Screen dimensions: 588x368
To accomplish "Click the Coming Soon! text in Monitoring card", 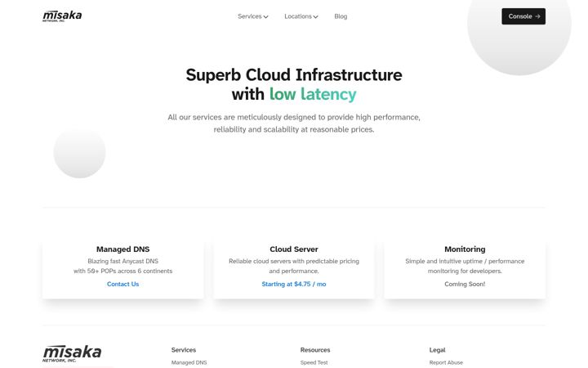I will tap(465, 285).
